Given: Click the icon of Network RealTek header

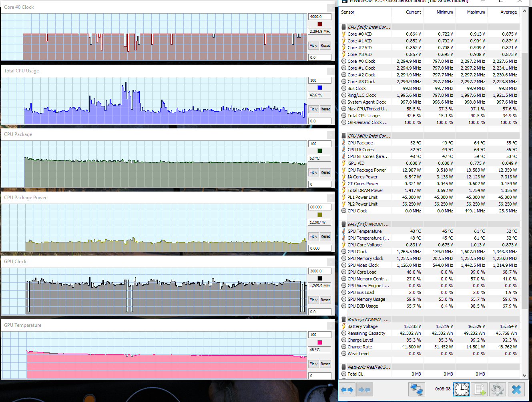Looking at the screenshot, I should [343, 367].
